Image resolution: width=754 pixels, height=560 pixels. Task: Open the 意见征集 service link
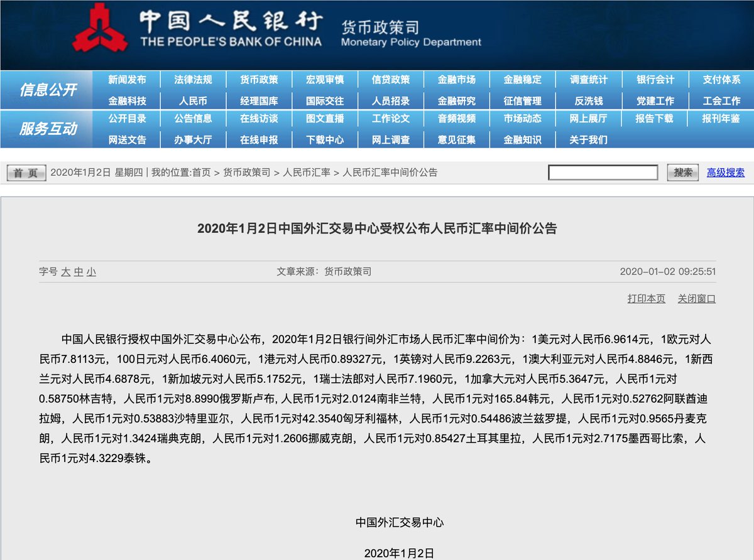tap(457, 140)
